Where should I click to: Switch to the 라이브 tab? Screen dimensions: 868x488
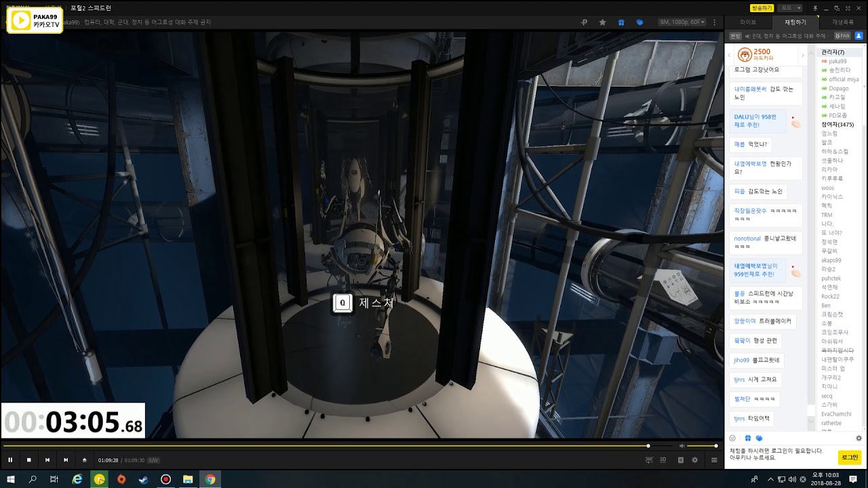(748, 22)
